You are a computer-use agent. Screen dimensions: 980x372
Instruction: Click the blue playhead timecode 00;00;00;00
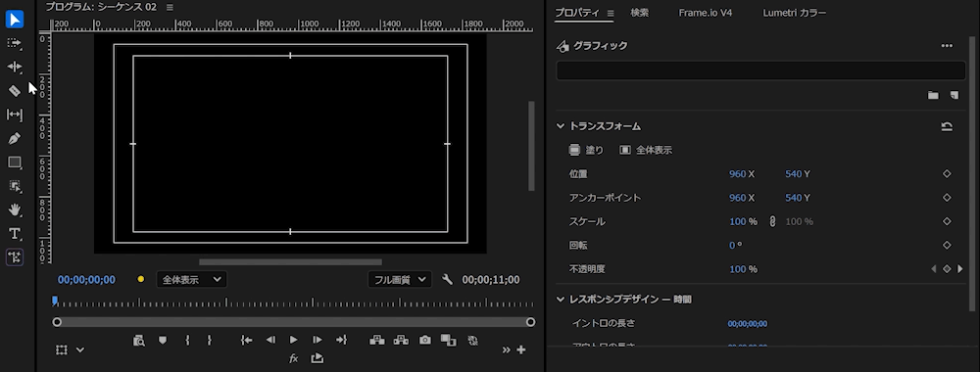pos(86,280)
